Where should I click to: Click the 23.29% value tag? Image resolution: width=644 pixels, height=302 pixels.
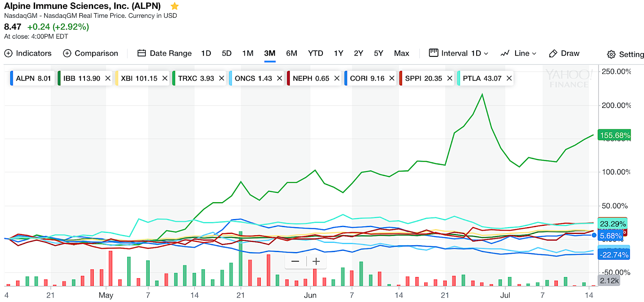[x=613, y=224]
